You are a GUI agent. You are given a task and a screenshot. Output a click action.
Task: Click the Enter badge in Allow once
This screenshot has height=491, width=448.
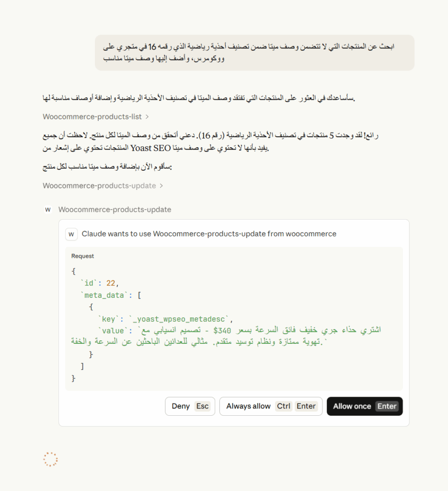(x=387, y=406)
